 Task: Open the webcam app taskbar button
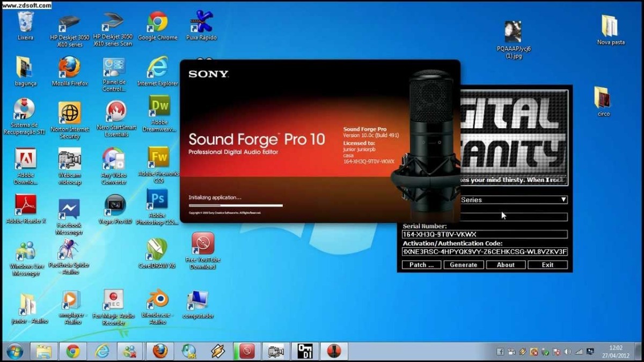point(275,351)
